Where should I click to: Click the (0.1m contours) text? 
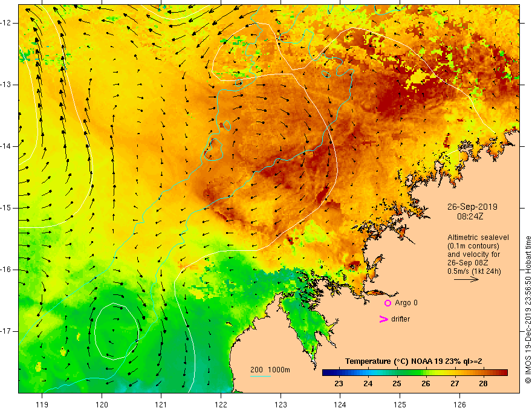pyautogui.click(x=473, y=246)
